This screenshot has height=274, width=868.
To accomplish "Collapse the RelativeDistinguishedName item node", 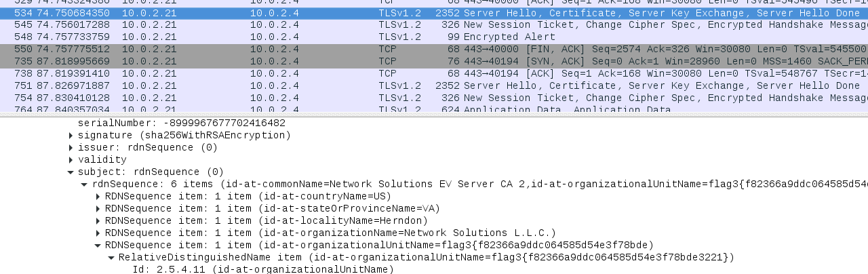I will [112, 258].
